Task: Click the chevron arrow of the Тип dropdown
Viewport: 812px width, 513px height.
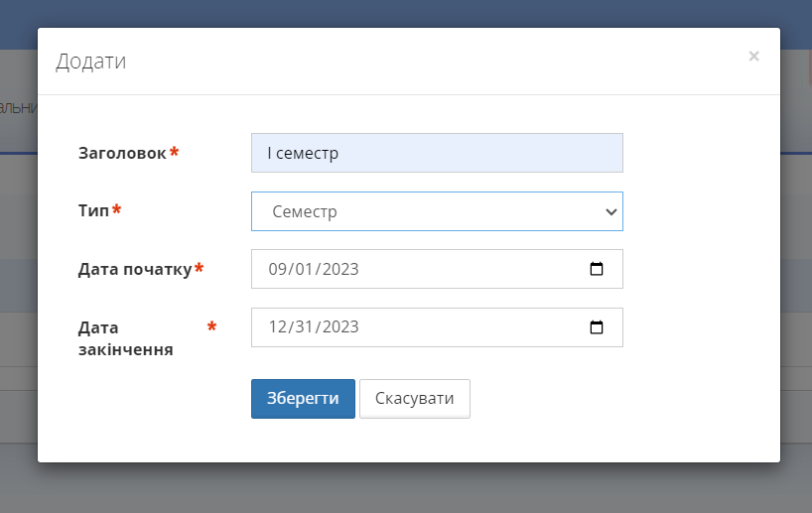Action: (610, 211)
